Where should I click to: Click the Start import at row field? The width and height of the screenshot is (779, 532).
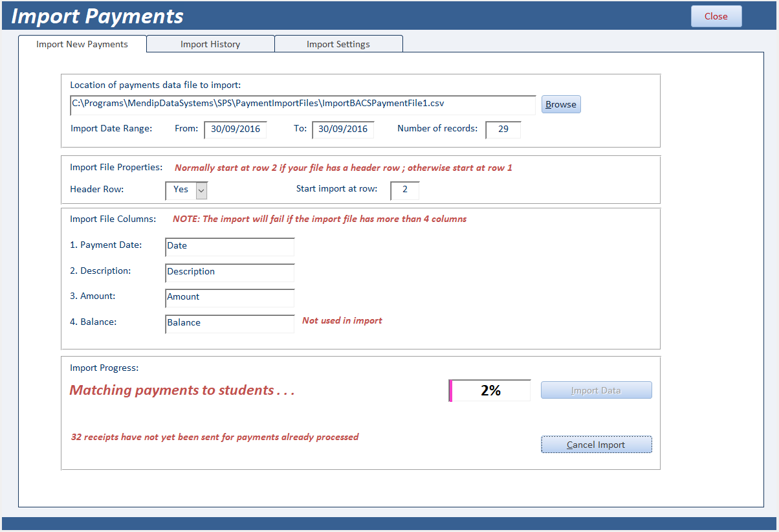(405, 190)
